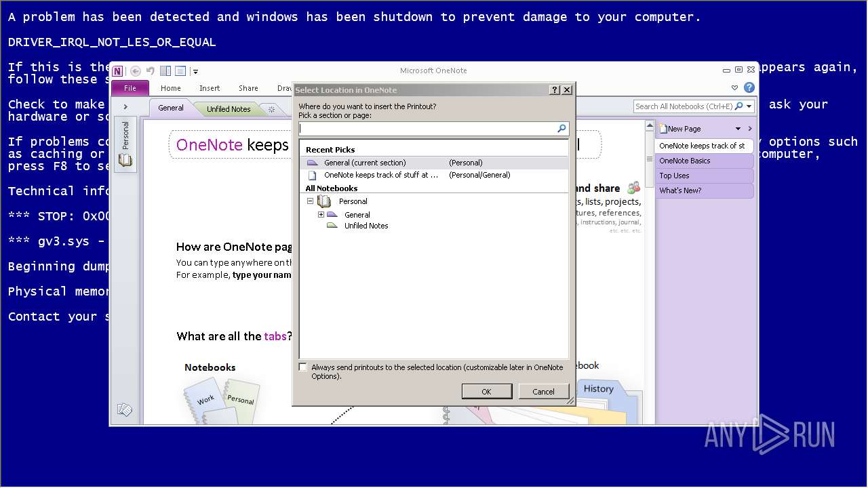Open the Top Uses page
868x488 pixels.
click(704, 176)
